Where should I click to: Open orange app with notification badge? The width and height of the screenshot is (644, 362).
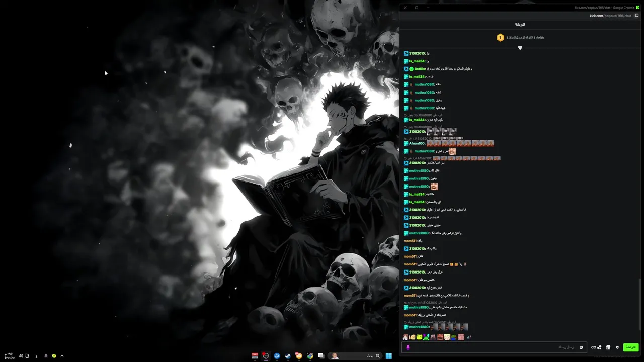click(x=299, y=356)
